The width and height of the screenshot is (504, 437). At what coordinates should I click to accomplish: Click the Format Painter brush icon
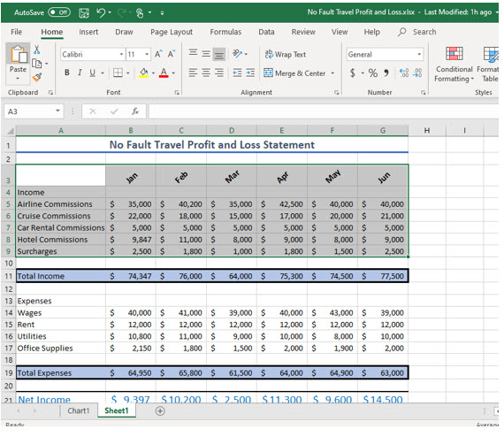[37, 77]
